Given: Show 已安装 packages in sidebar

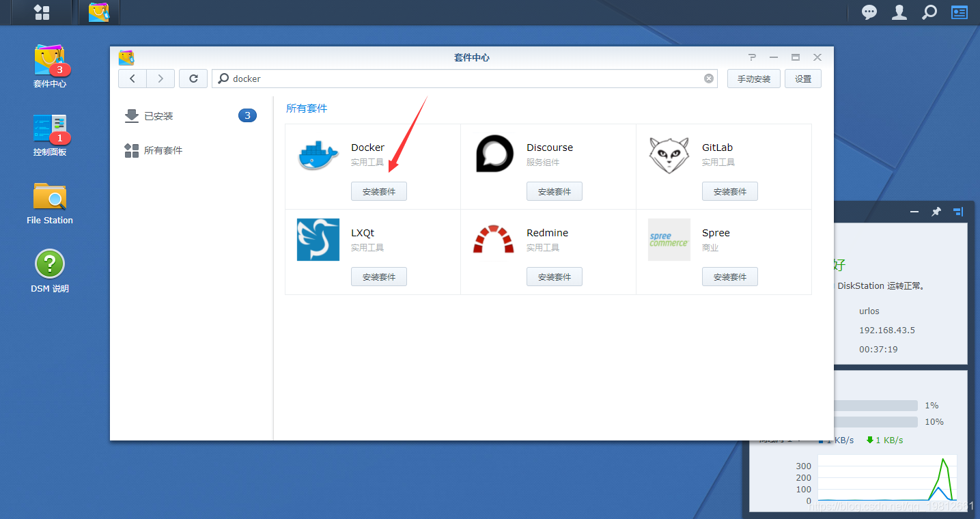Looking at the screenshot, I should (191, 116).
